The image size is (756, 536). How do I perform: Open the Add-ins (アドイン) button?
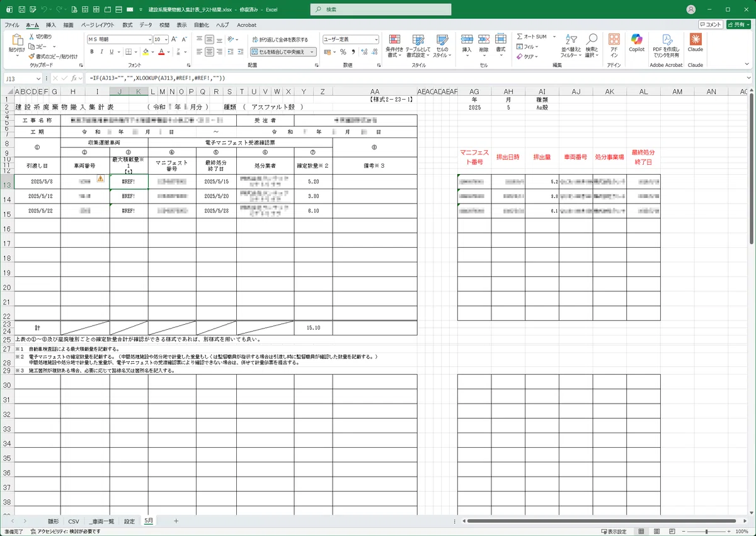[x=614, y=44]
